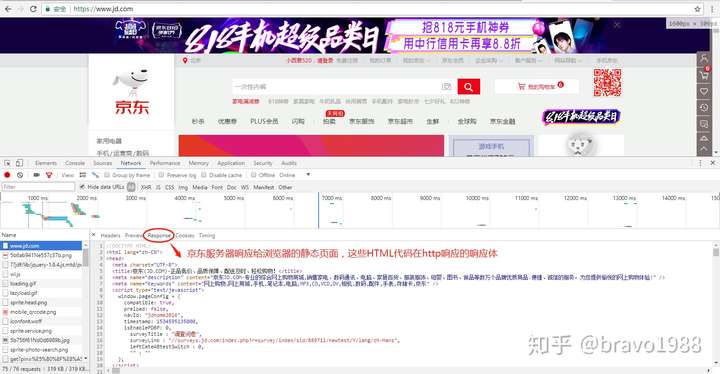
Task: Toggle the capture screenshots camera icon
Action: point(36,175)
